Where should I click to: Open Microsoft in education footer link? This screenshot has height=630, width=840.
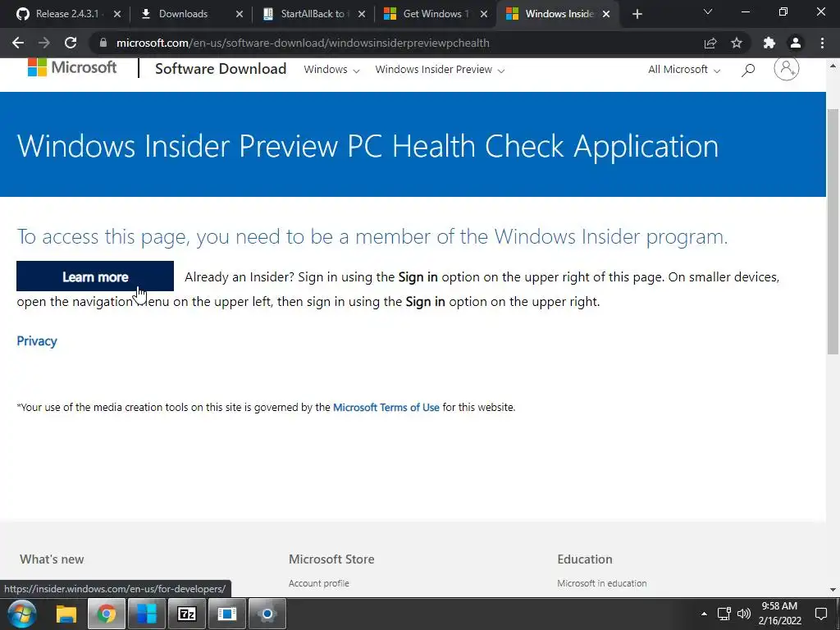coord(601,583)
